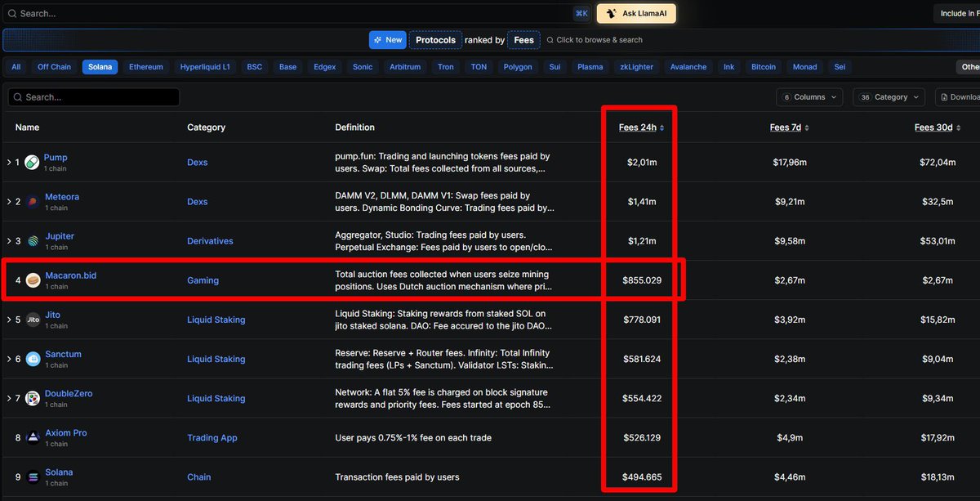980x501 pixels.
Task: Click the Meteora protocol logo icon
Action: click(x=32, y=202)
